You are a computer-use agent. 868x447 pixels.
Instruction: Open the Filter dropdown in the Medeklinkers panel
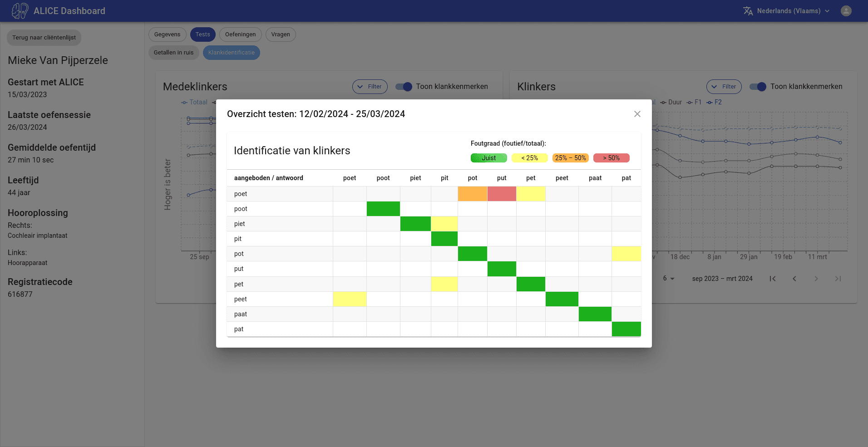[370, 87]
